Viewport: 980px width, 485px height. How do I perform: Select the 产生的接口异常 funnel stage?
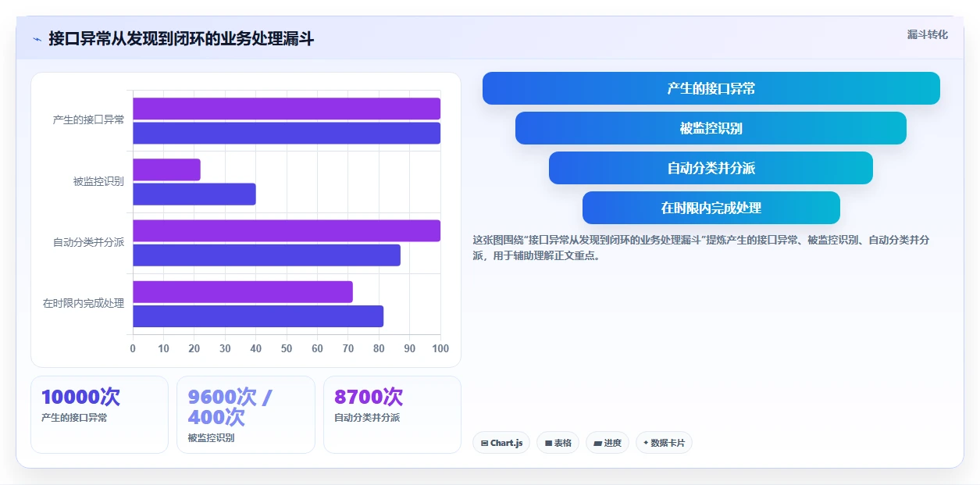[711, 88]
